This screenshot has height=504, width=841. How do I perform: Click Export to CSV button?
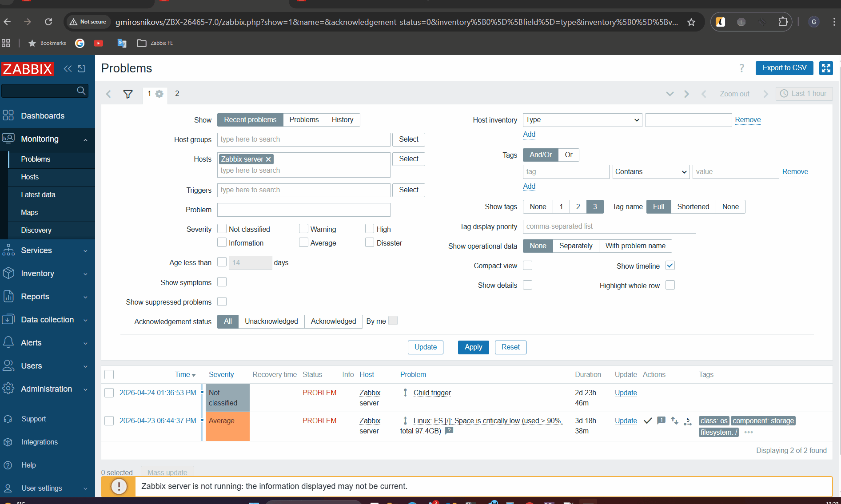(784, 68)
